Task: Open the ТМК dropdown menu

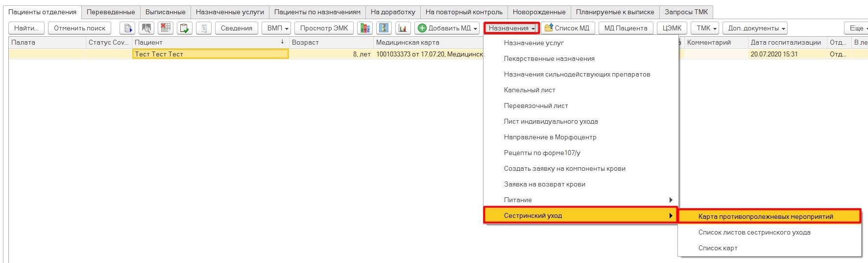Action: (x=707, y=28)
